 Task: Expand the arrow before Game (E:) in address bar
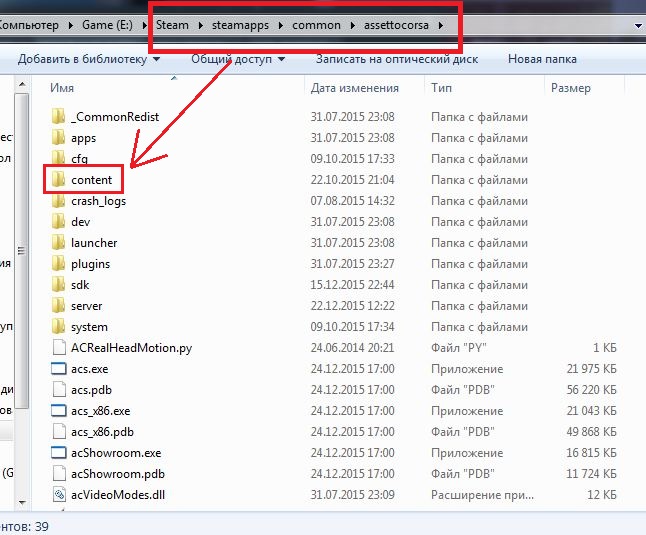coord(70,25)
